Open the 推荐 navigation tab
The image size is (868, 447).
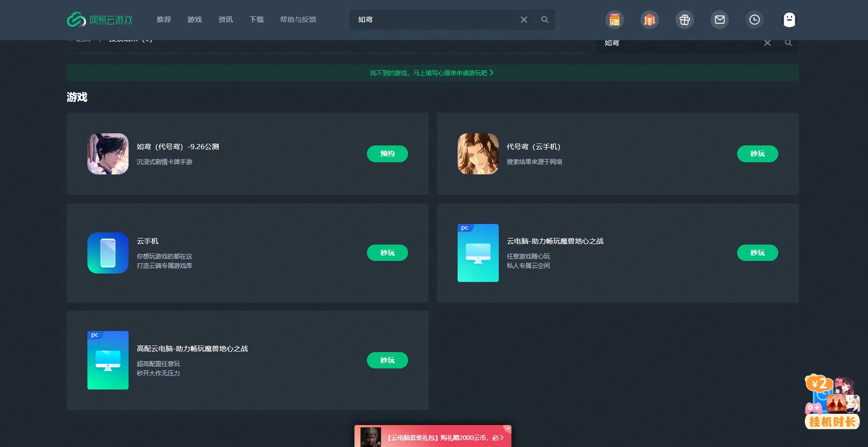click(x=164, y=20)
